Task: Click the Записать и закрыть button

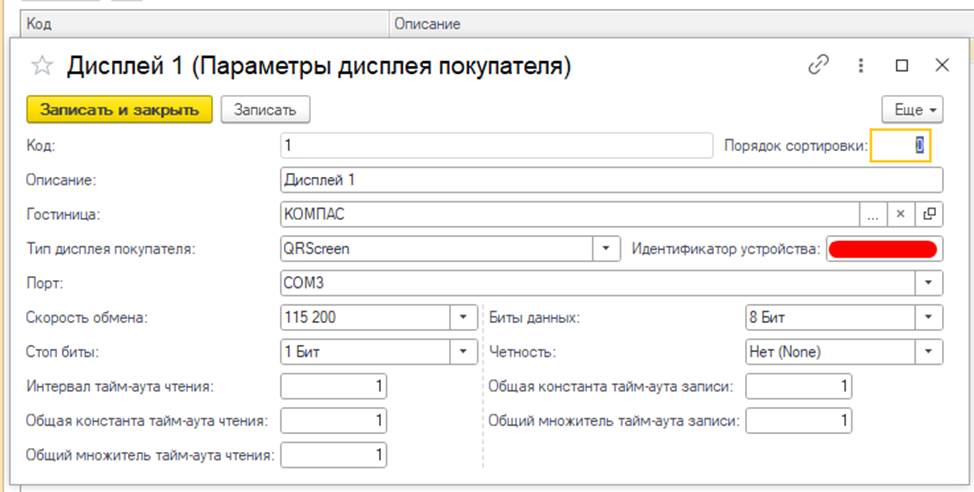Action: (119, 110)
